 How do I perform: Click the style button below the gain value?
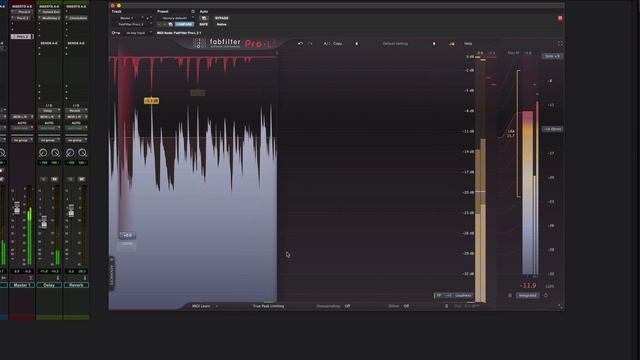click(127, 244)
